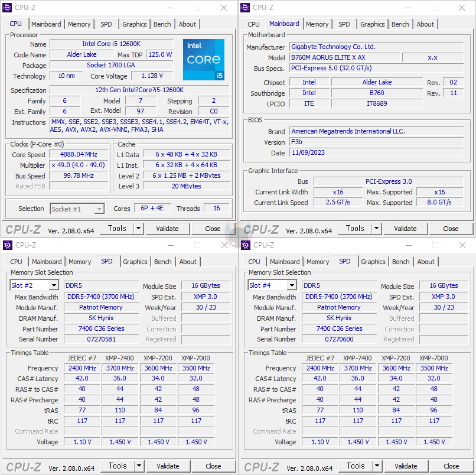Click the Tools button in the CPU window
The width and height of the screenshot is (476, 475).
(117, 229)
